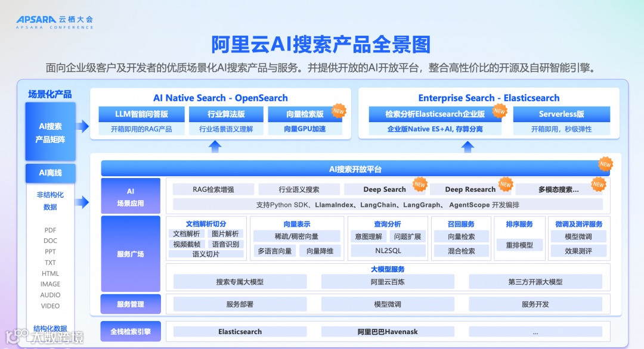Click the NEW badge beside Deep Research
This screenshot has height=349, width=644.
pos(506,185)
